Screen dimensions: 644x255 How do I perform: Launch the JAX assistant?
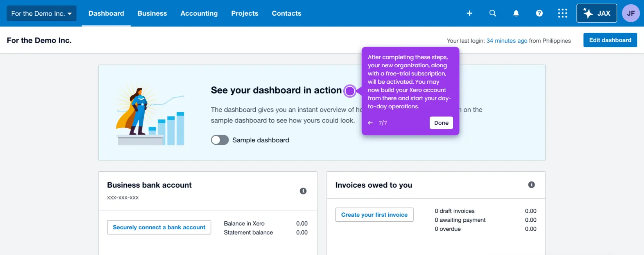[597, 13]
